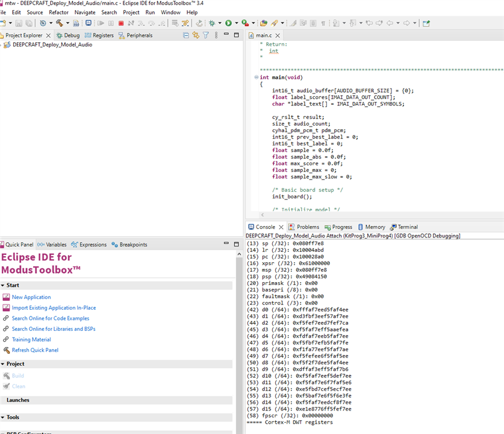
Task: Click the Training Material link
Action: click(x=31, y=340)
